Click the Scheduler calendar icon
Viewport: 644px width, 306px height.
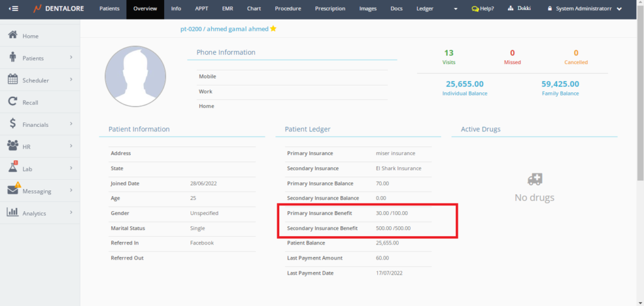coord(12,80)
